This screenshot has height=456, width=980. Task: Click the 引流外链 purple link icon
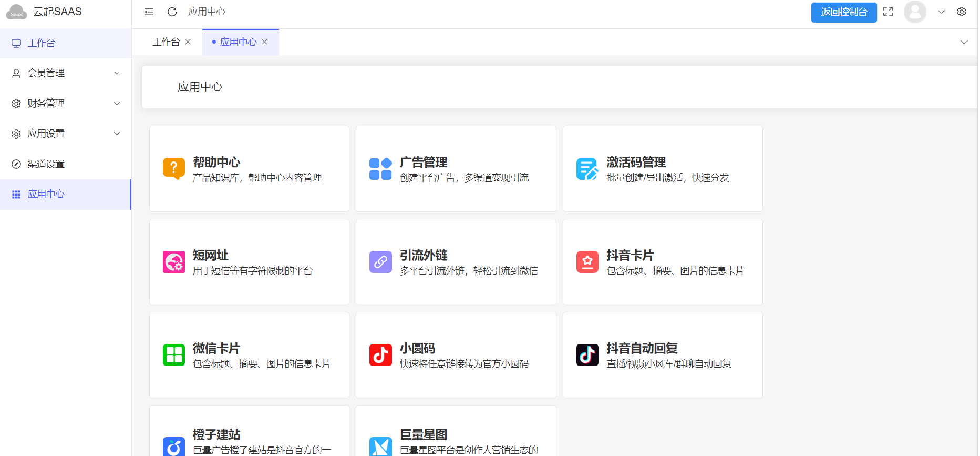(x=380, y=262)
